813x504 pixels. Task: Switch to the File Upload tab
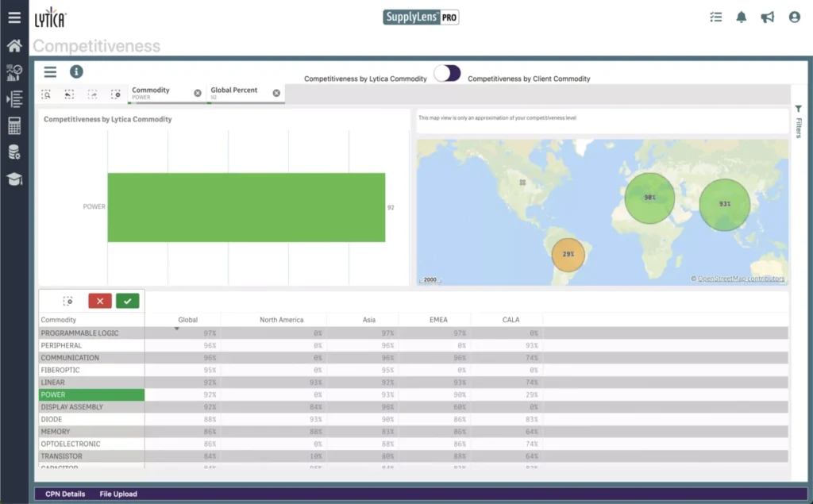[118, 494]
